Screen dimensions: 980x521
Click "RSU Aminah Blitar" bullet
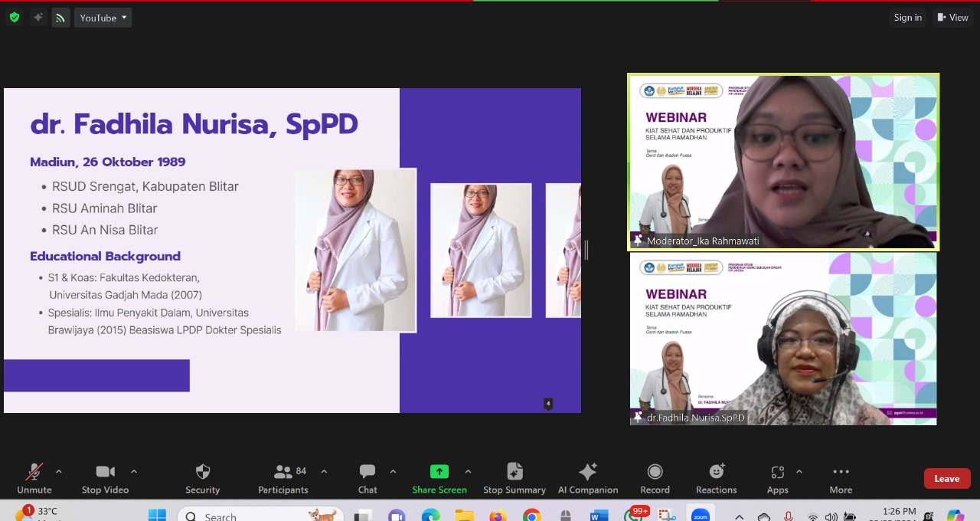(105, 208)
